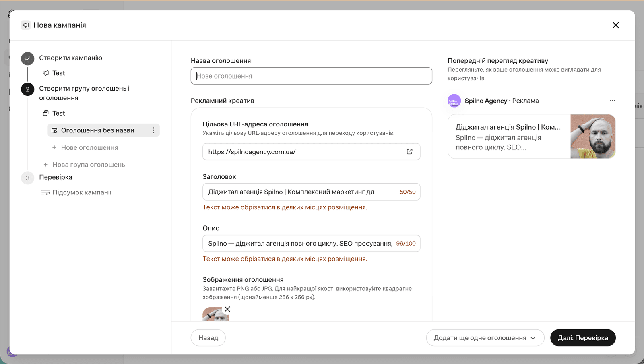Add Нова група оголошень
The image size is (644, 364).
click(x=84, y=165)
